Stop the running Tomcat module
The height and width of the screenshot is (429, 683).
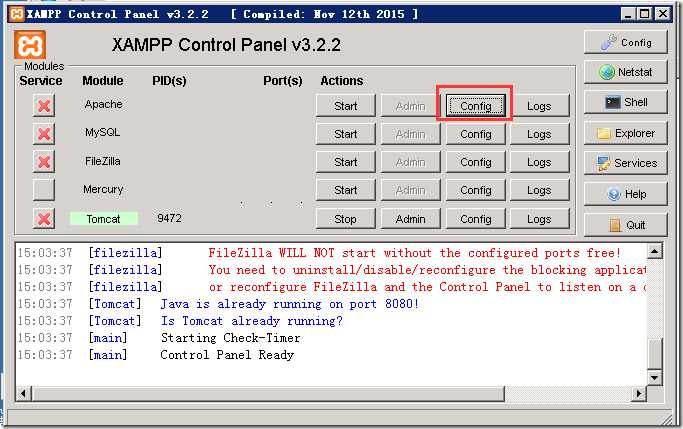(345, 219)
